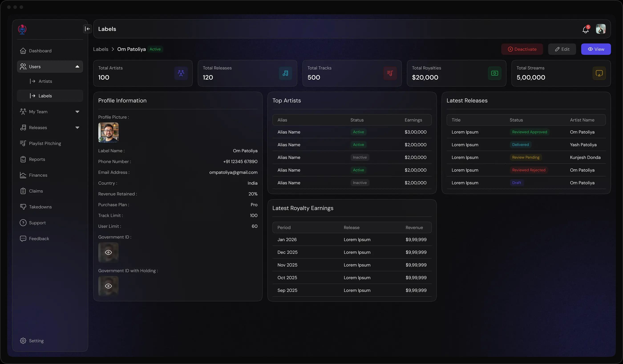The width and height of the screenshot is (623, 364).
Task: Select the Jan 2026 royalty period row
Action: pos(352,240)
